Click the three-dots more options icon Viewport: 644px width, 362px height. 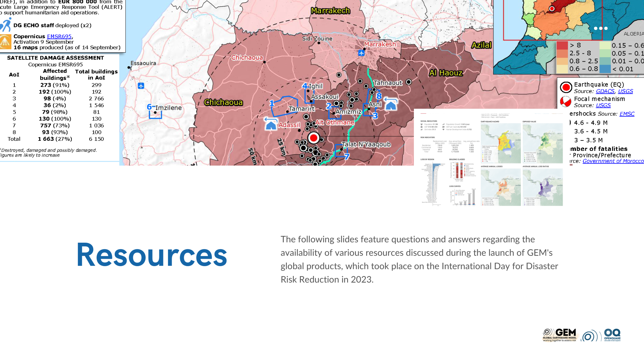pyautogui.click(x=600, y=28)
